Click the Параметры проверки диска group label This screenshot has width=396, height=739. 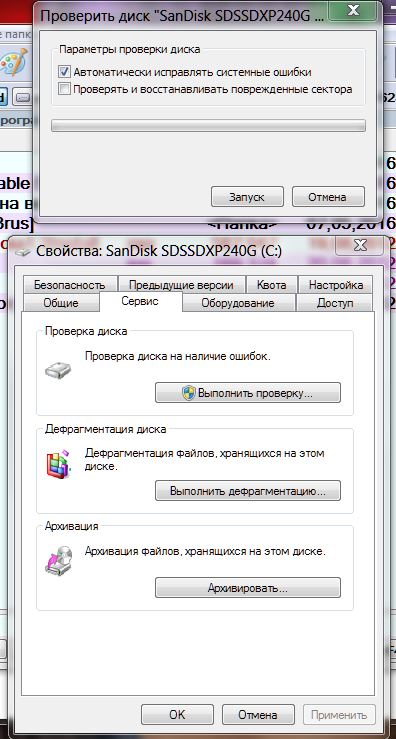[x=130, y=49]
